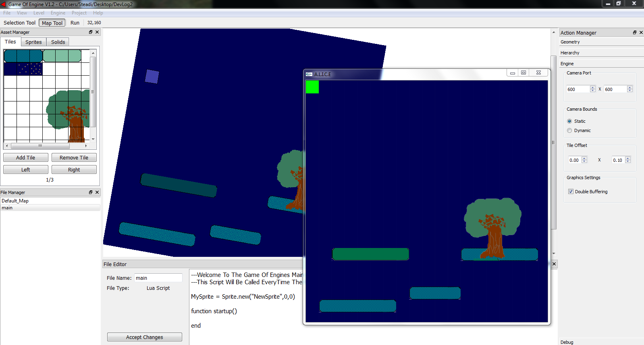Activate the Map Tool

coord(52,23)
